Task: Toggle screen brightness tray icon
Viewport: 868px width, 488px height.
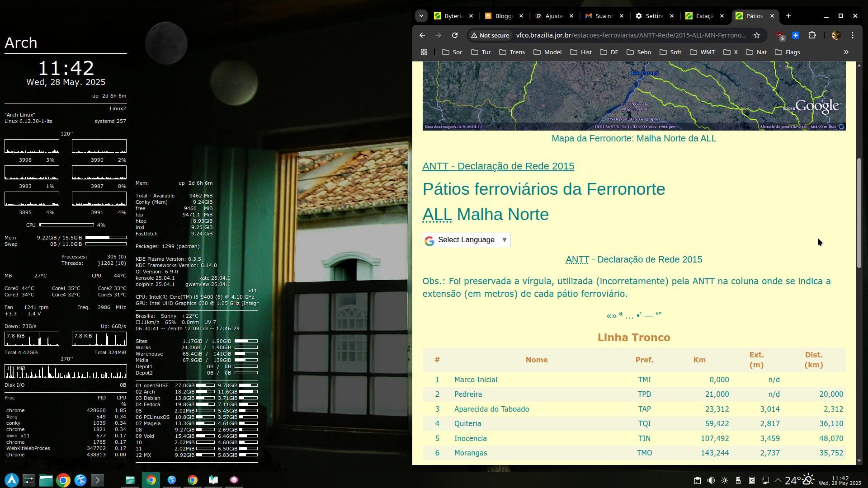Action: tap(724, 480)
